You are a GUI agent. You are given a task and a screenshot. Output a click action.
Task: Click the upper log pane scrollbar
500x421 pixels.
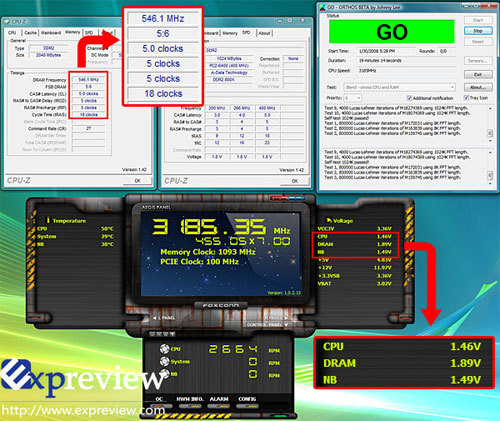pos(490,124)
